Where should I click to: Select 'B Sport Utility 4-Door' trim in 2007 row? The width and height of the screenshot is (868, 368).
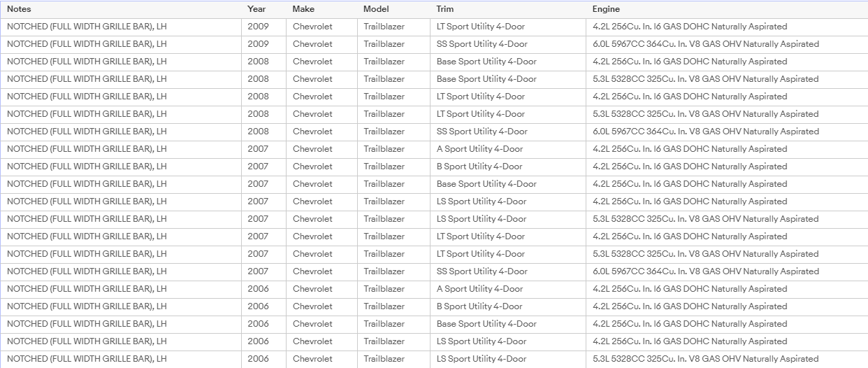(x=479, y=167)
